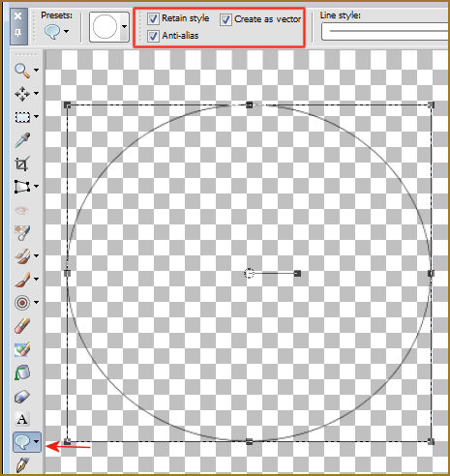450x476 pixels.
Task: Uncheck the Retain style checkbox
Action: pyautogui.click(x=153, y=18)
